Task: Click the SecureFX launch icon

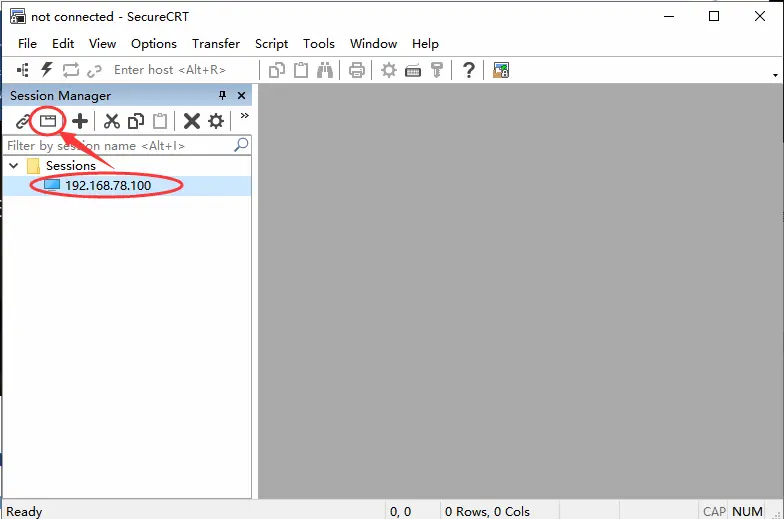Action: point(500,70)
